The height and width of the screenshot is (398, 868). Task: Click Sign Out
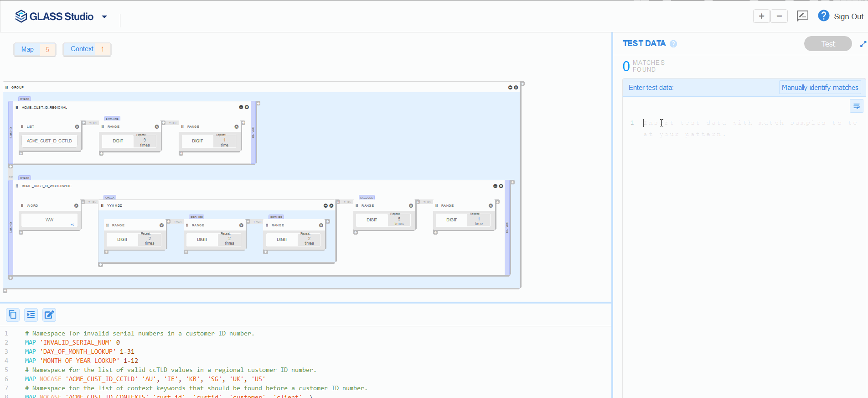click(848, 16)
